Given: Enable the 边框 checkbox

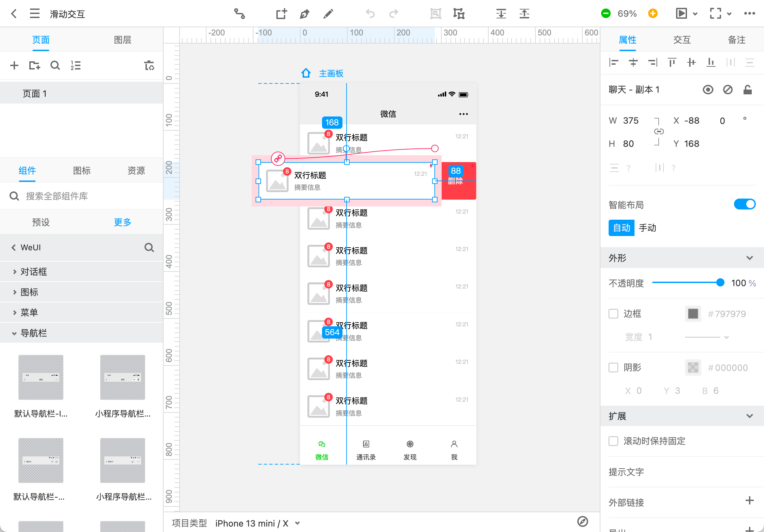Looking at the screenshot, I should (x=613, y=314).
